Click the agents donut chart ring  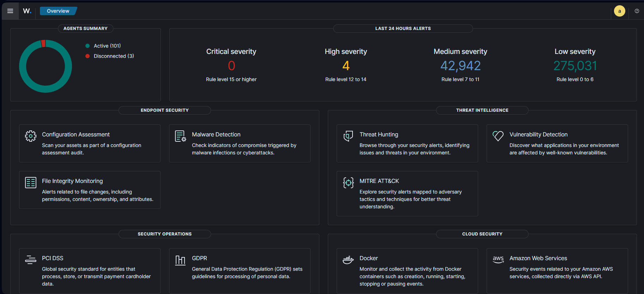coord(23,66)
